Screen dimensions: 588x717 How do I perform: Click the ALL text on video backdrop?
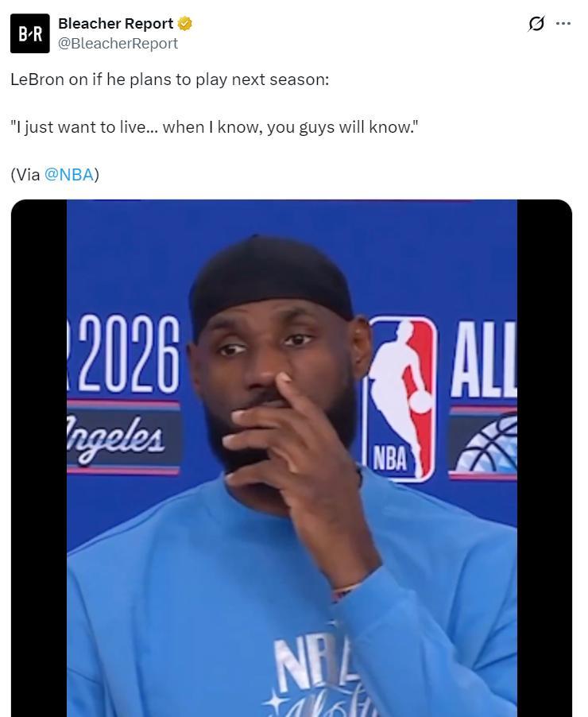(x=484, y=359)
